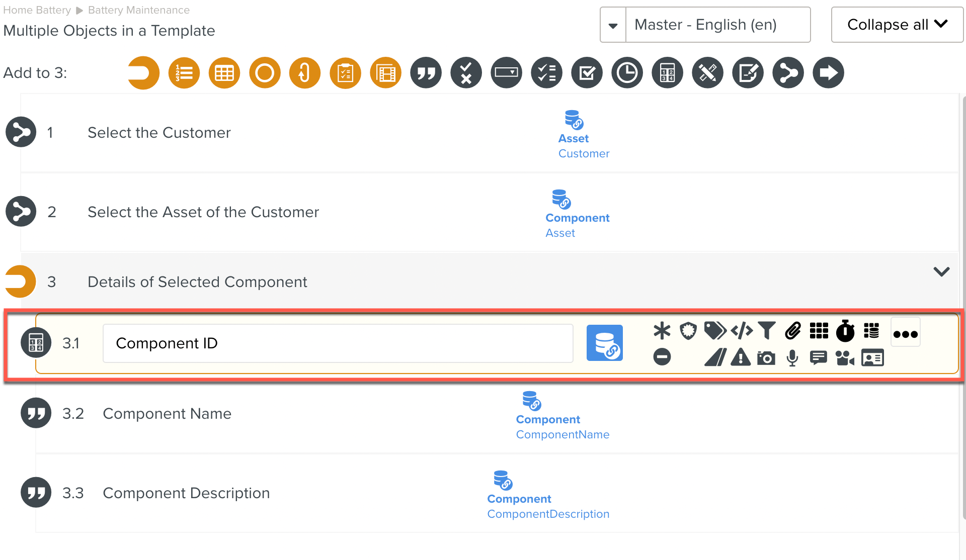Click the paperclip attachment icon
Image resolution: width=966 pixels, height=560 pixels.
[793, 331]
